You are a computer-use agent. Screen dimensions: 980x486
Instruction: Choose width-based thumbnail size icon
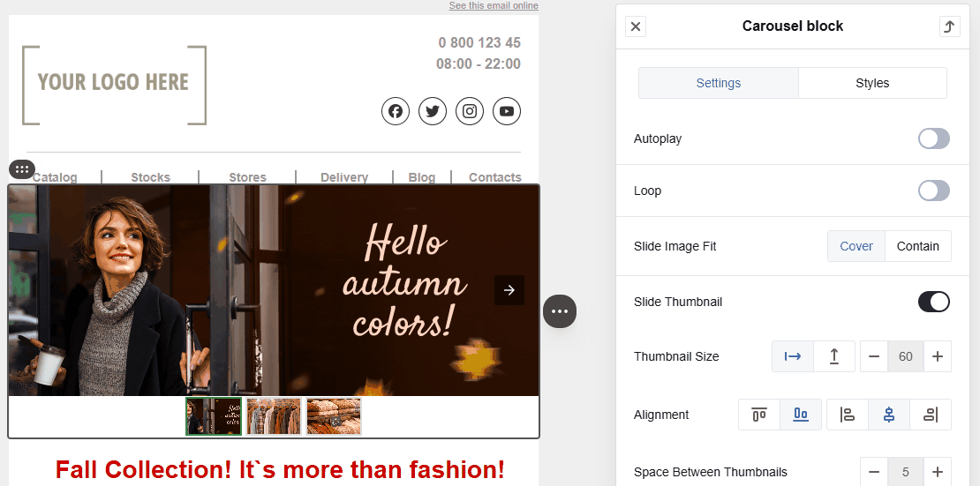(x=793, y=356)
